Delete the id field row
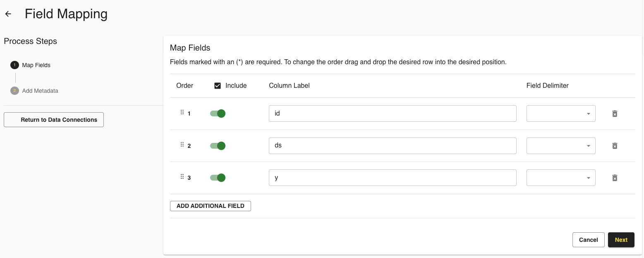Image resolution: width=644 pixels, height=258 pixels. coord(615,113)
